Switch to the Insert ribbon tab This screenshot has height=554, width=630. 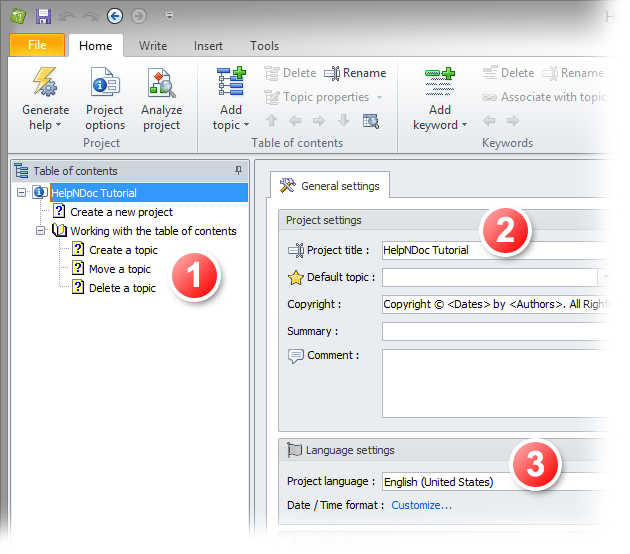[x=208, y=45]
